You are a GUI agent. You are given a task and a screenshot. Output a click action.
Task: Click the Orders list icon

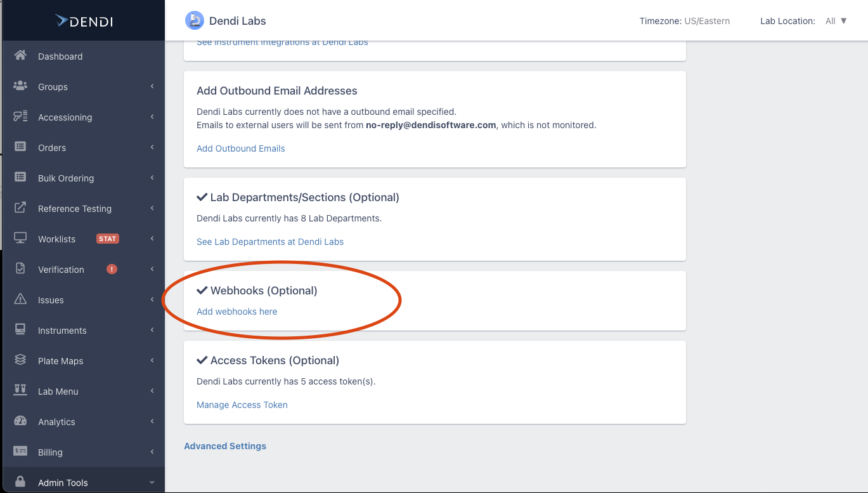point(20,147)
